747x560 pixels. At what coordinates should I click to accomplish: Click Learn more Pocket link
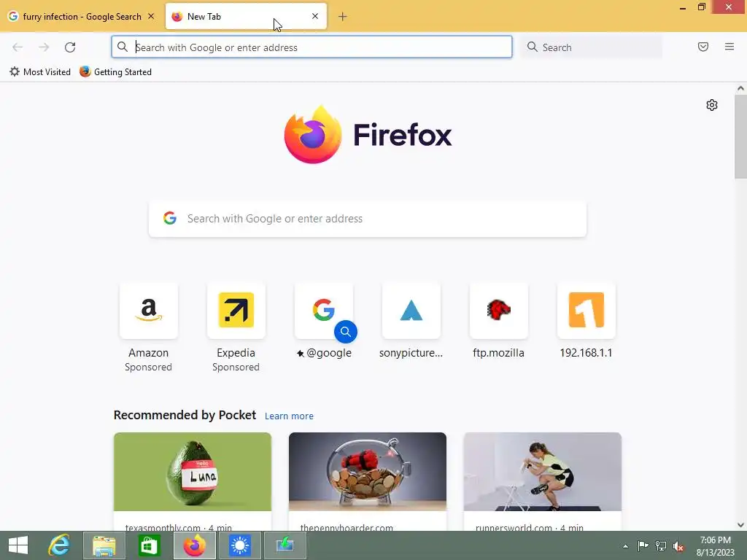(289, 416)
